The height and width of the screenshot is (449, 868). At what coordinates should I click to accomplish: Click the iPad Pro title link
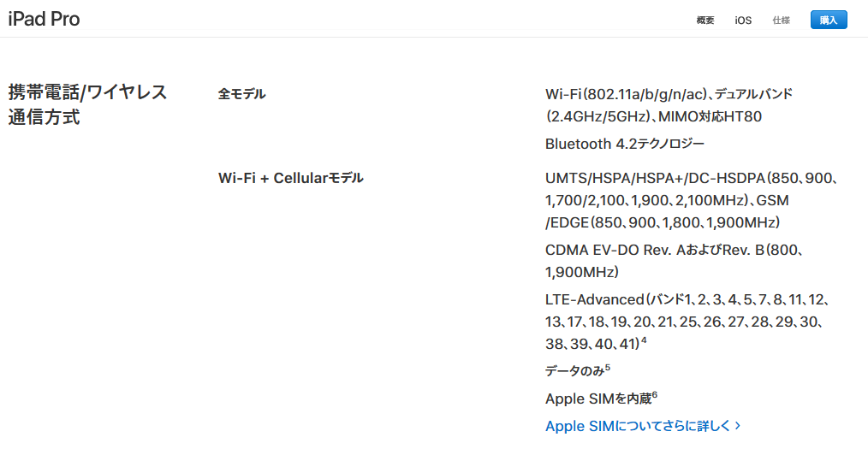(44, 19)
